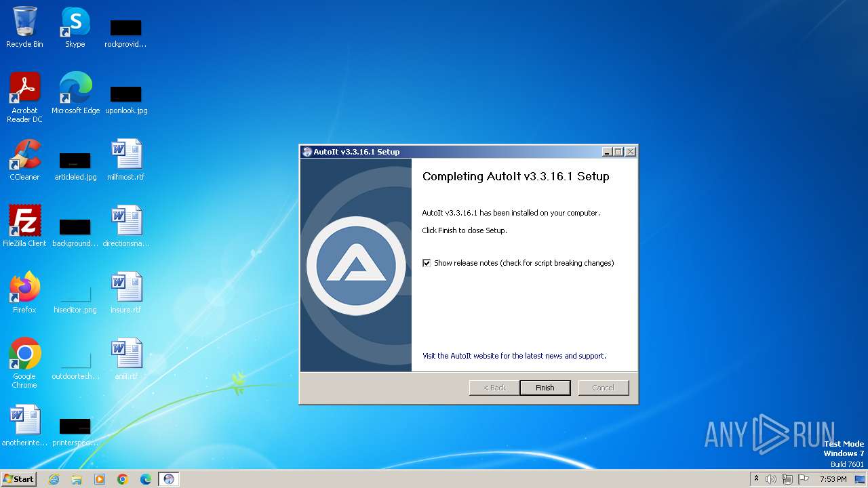Close the AutoIt Setup window
The height and width of the screenshot is (488, 868).
(x=631, y=152)
